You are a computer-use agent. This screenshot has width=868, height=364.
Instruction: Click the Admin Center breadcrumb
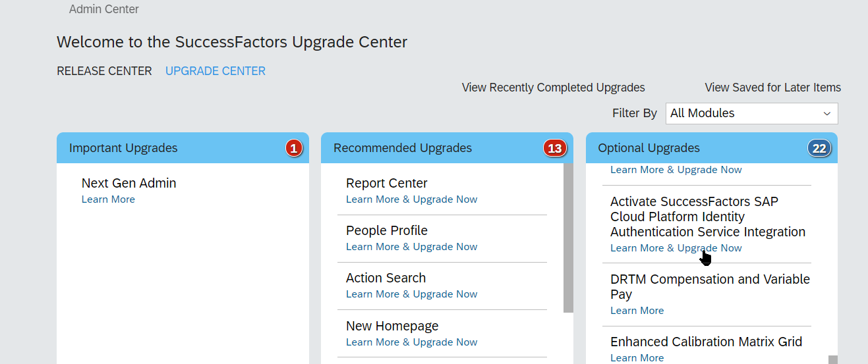pyautogui.click(x=104, y=9)
